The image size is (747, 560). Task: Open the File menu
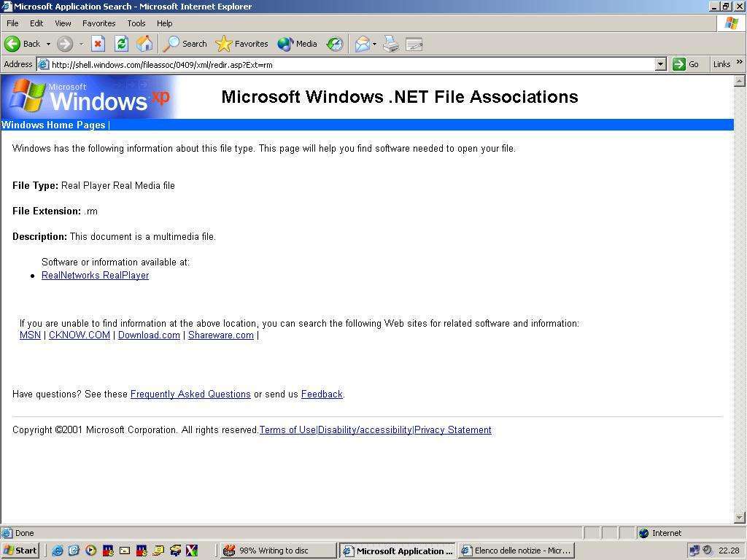pos(12,23)
